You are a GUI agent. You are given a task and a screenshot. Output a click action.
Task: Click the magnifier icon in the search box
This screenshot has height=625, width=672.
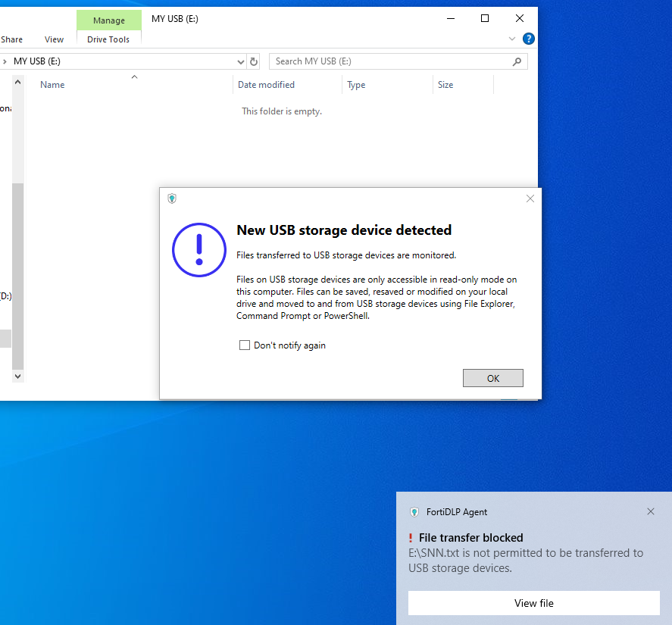(517, 61)
